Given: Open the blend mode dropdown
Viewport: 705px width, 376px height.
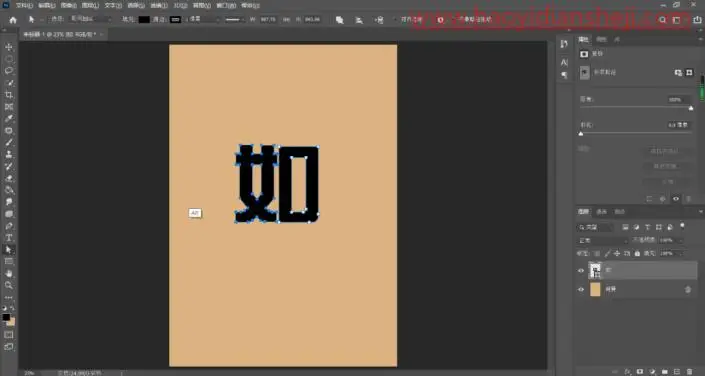Looking at the screenshot, I should (603, 241).
